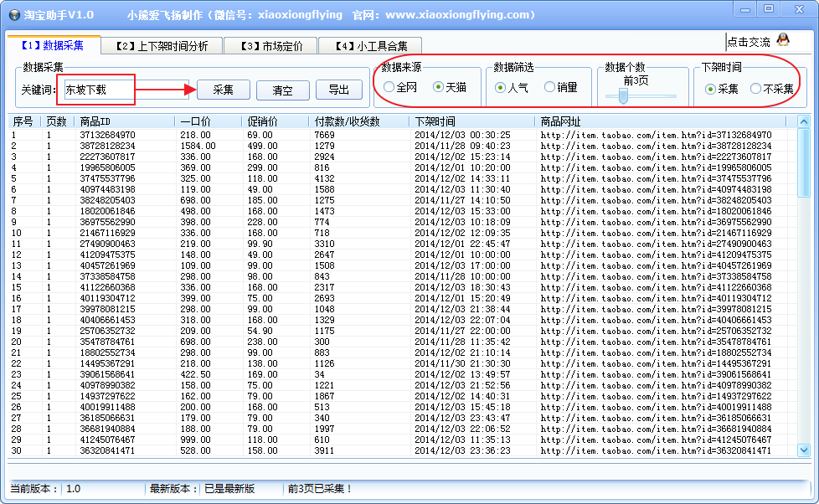Click the vertical scrollbar thumb
The height and width of the screenshot is (504, 819).
click(x=803, y=163)
